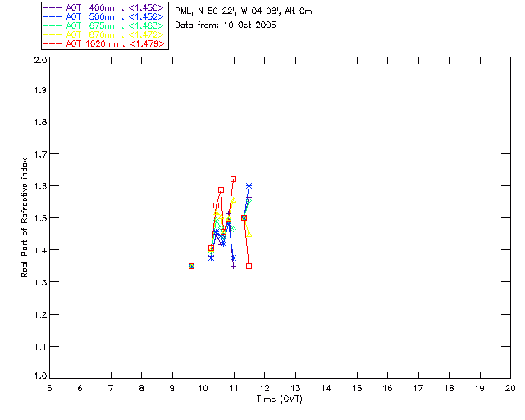Click the red square at 1.35 near 11.5 GMT

point(249,267)
